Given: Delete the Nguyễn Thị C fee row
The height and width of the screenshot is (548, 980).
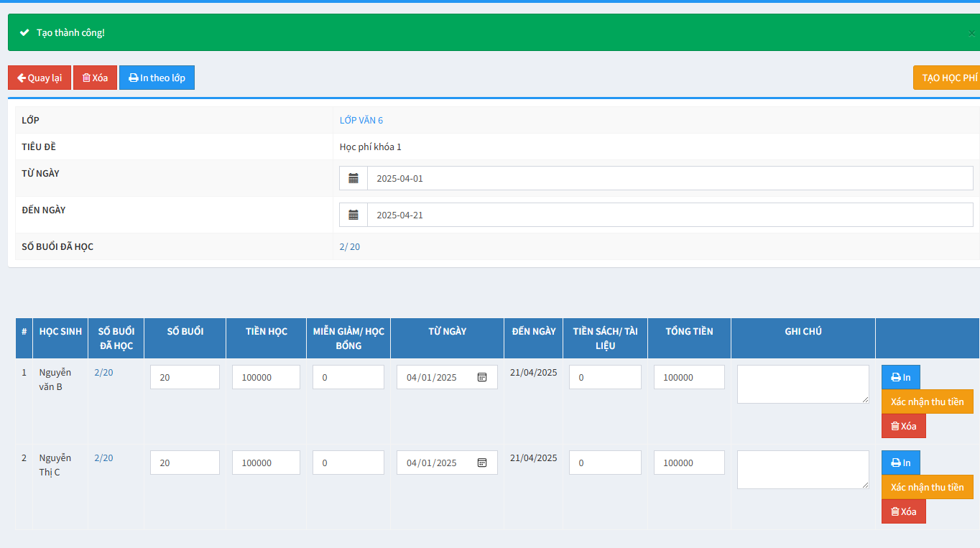Looking at the screenshot, I should tap(903, 511).
